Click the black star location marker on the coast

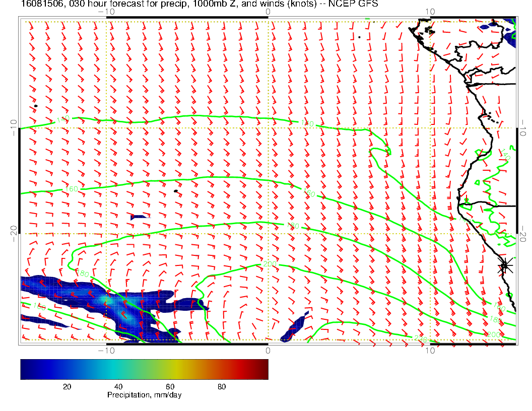coord(505,265)
